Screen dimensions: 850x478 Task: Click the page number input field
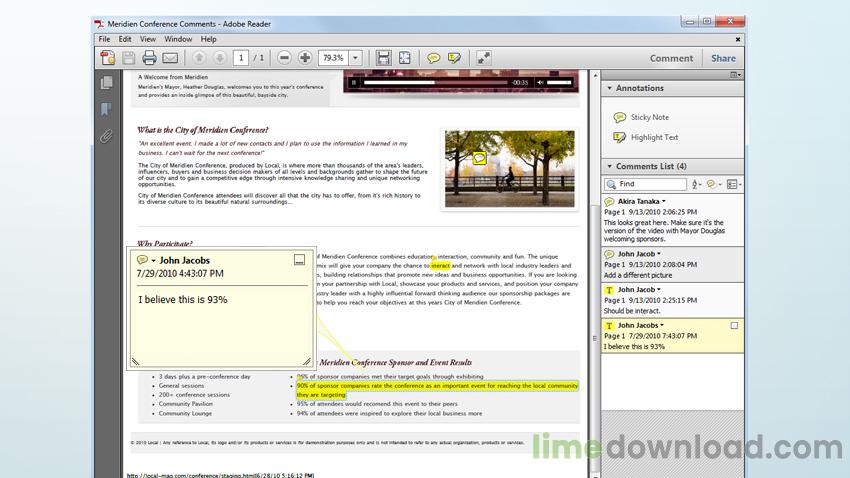pos(241,58)
